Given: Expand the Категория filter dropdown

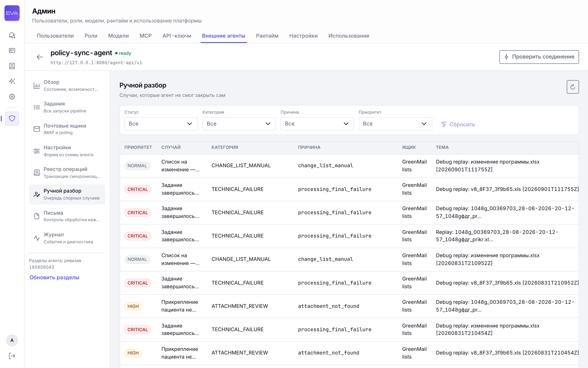Looking at the screenshot, I should [239, 124].
